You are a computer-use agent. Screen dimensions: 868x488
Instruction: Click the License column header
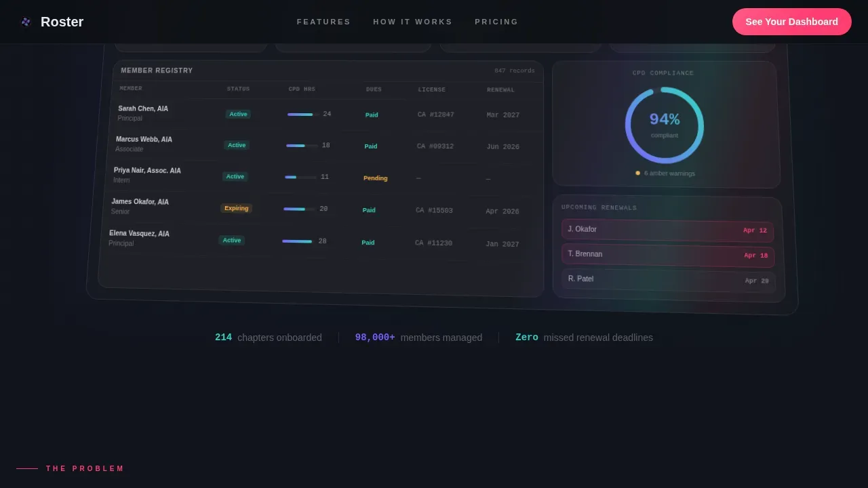tap(432, 90)
